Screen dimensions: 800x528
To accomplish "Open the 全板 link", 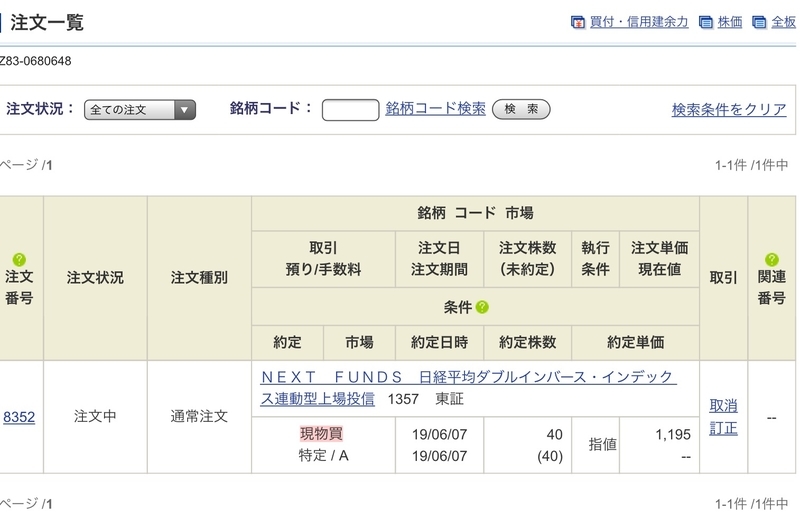I will click(784, 22).
